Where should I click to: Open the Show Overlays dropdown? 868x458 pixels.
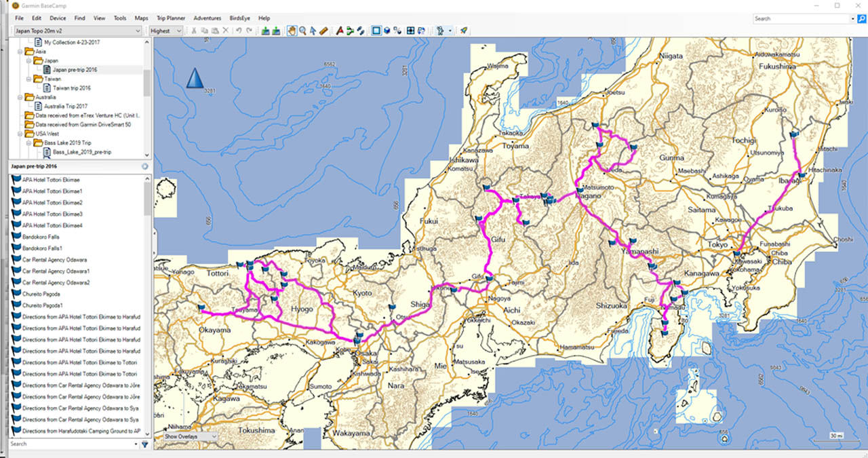coord(191,437)
